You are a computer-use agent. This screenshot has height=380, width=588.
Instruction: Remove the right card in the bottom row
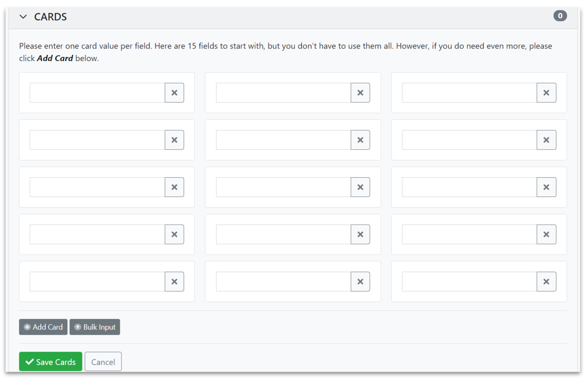[546, 281]
